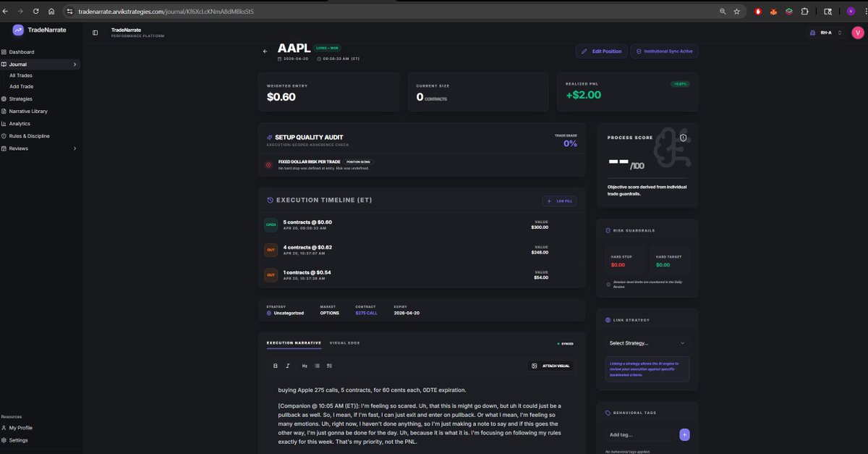Toggle Institutional Sync Active
The width and height of the screenshot is (868, 454).
(x=665, y=51)
